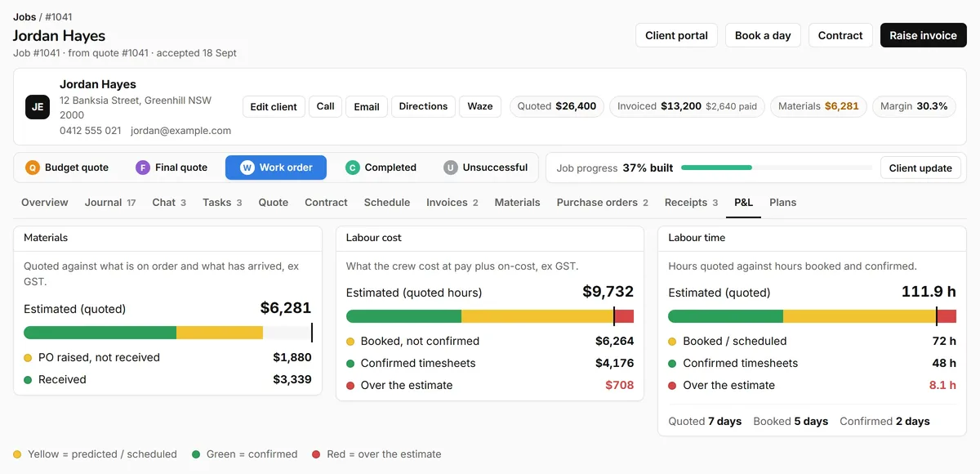Open the Contract button in header
The width and height of the screenshot is (980, 474).
[x=840, y=35]
